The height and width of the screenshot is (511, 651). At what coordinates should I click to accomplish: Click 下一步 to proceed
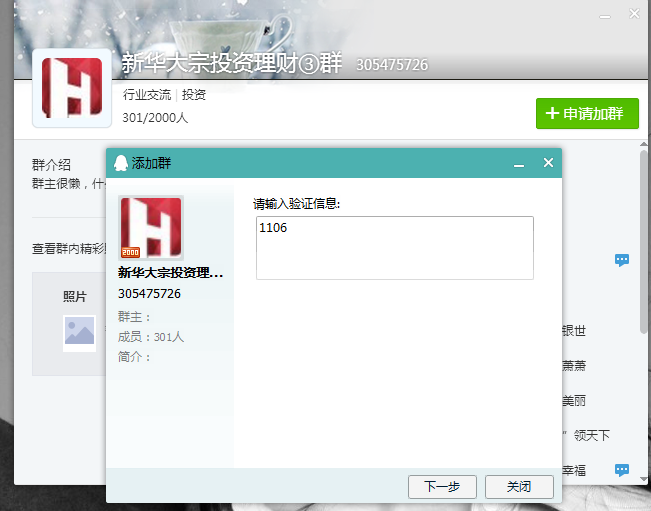[442, 487]
